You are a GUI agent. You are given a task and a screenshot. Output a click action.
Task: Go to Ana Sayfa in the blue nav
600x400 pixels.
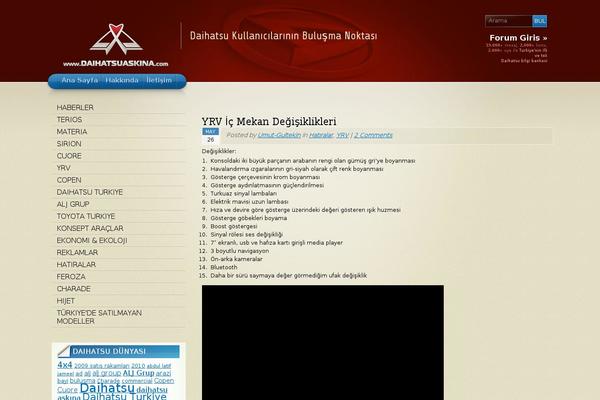80,80
